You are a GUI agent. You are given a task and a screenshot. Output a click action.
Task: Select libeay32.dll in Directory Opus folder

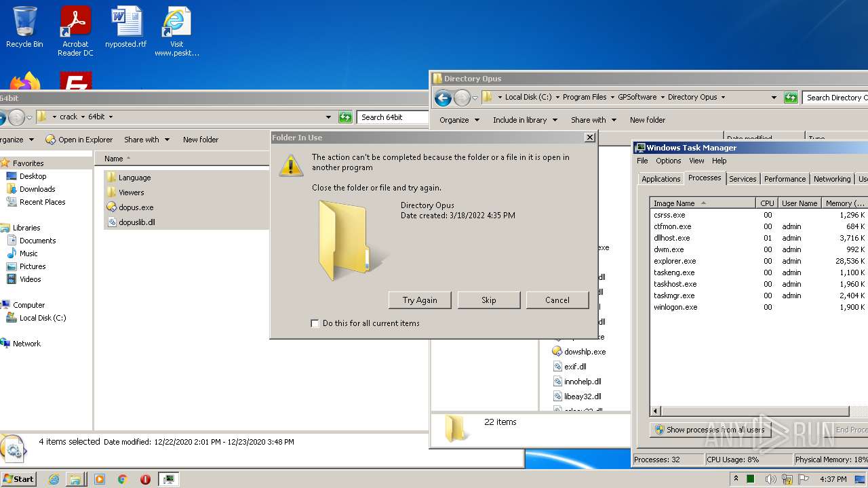coord(577,396)
